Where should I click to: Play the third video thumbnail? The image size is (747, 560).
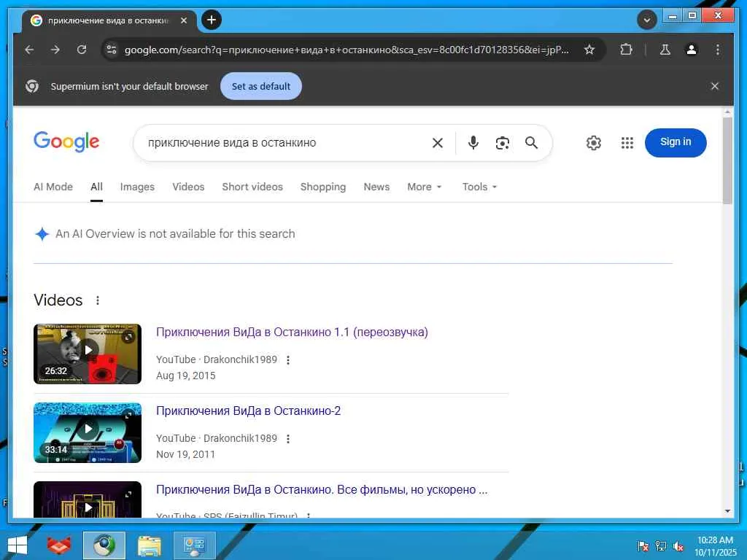click(x=88, y=499)
